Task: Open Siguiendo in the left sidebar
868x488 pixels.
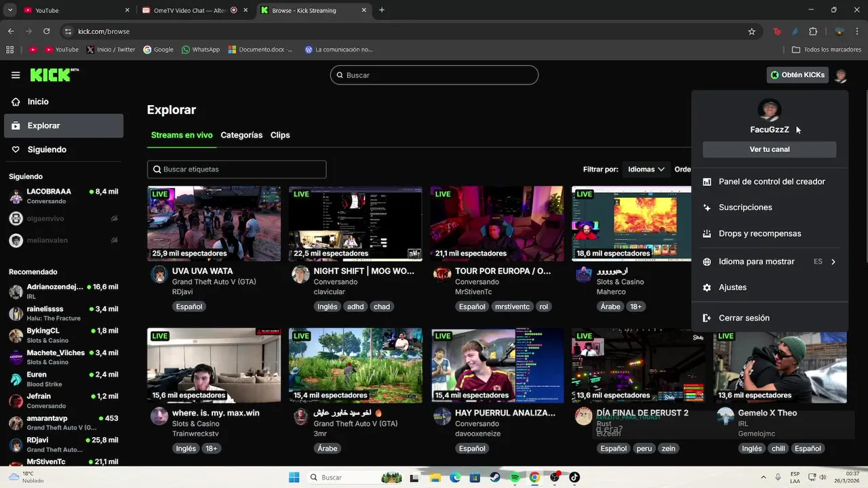Action: 64,149
